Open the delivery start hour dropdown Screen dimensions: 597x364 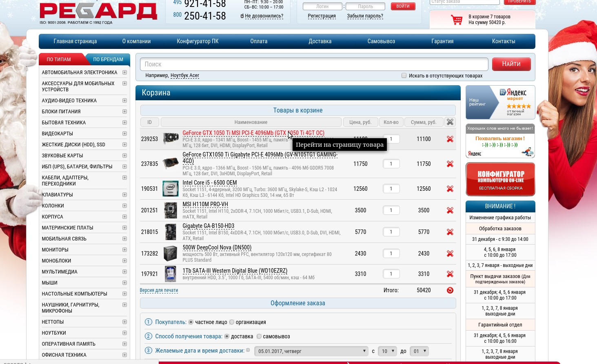387,351
